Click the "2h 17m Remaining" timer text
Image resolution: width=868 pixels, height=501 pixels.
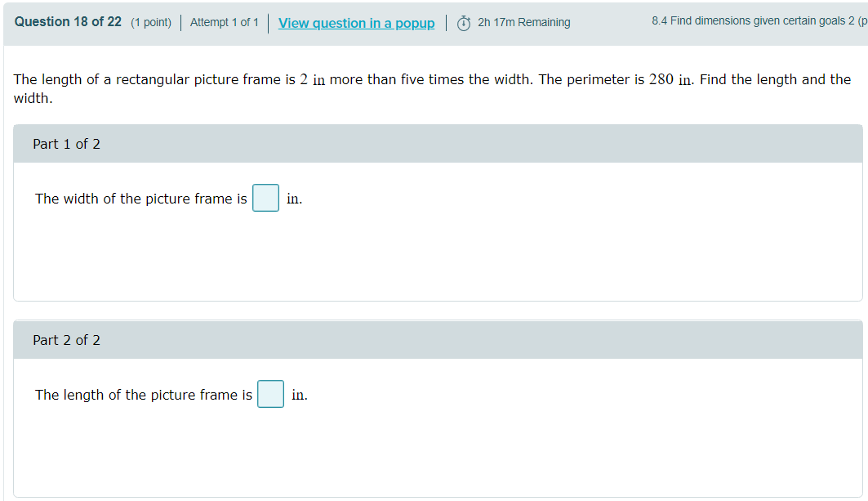(x=523, y=22)
